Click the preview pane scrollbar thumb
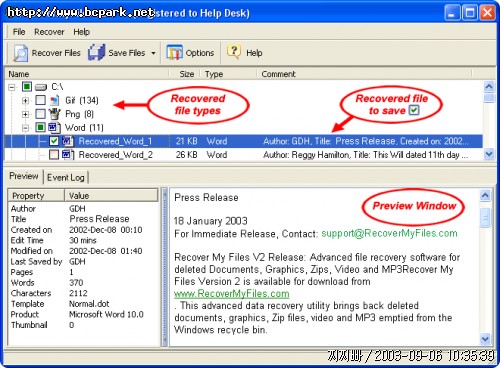 [x=485, y=218]
